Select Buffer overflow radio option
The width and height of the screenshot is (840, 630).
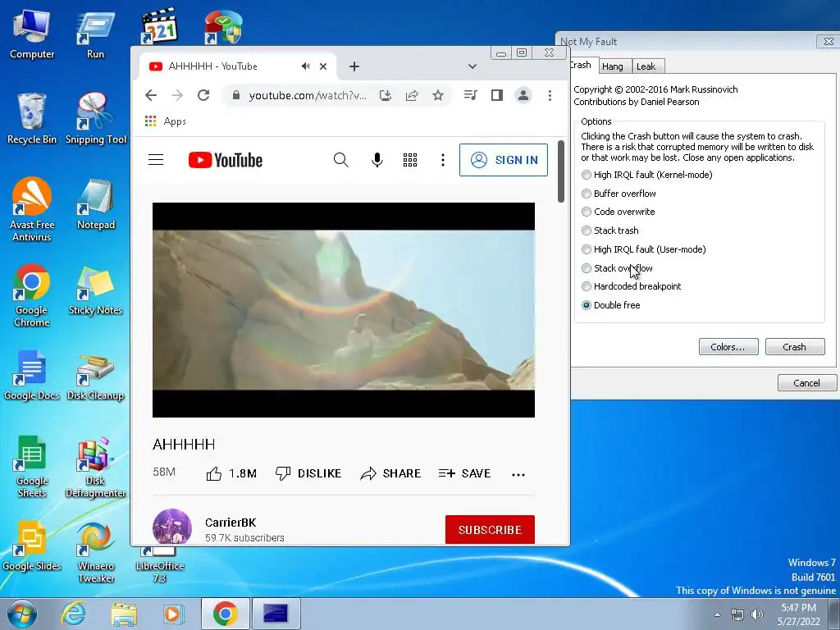click(619, 194)
